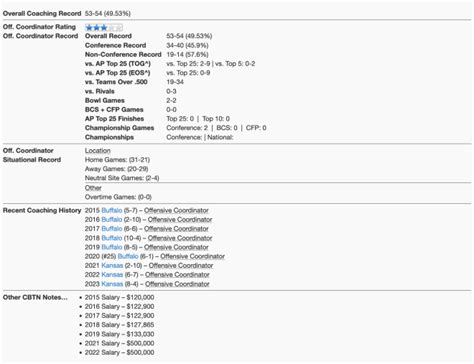Screen dimensions: 474x364
Task: Click the Conference Record label
Action: click(x=115, y=45)
